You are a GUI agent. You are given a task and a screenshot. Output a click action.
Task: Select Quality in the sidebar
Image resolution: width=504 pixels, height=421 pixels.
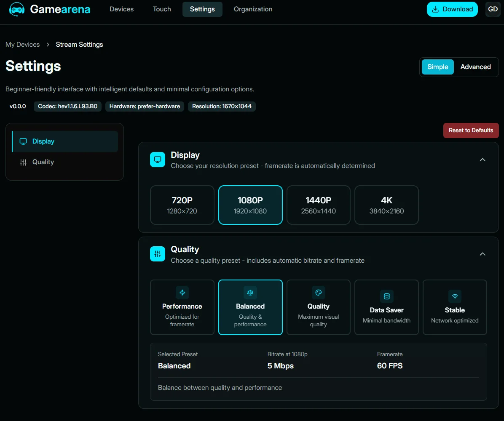[x=65, y=162]
